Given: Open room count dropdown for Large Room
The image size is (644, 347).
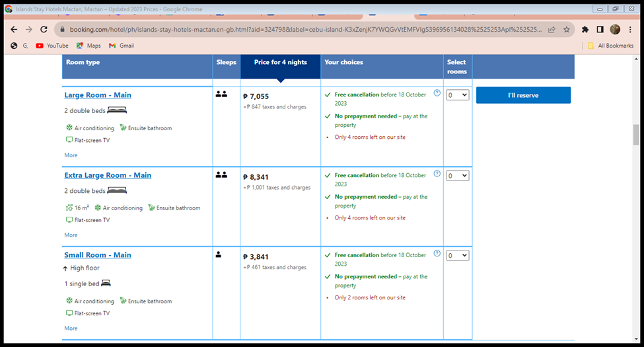Looking at the screenshot, I should click(458, 95).
